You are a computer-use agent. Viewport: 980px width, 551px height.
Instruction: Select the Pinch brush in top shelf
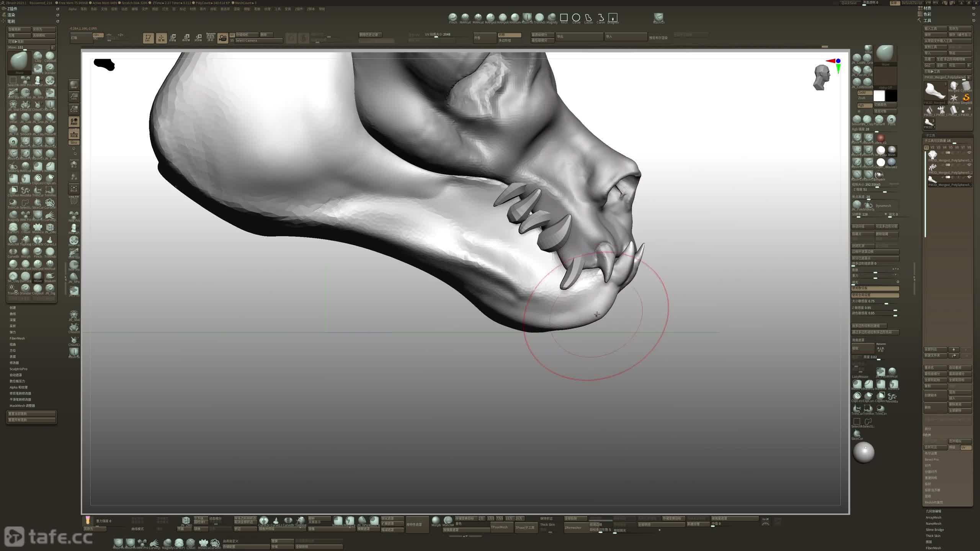pos(453,18)
